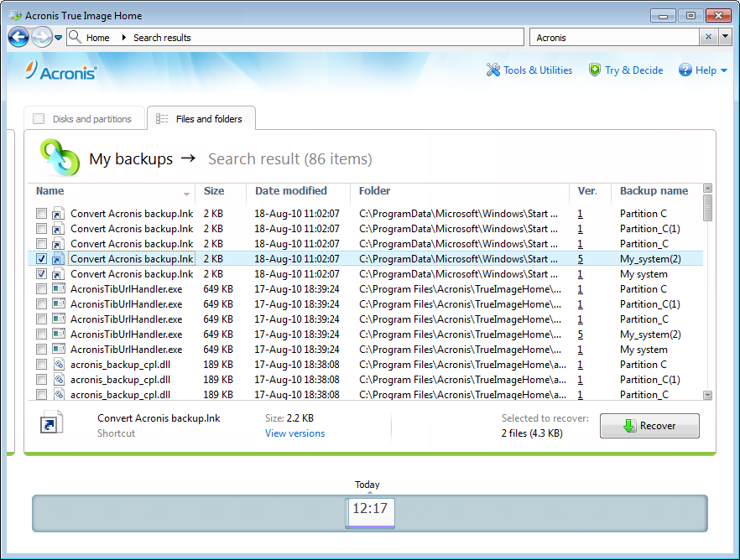This screenshot has height=560, width=740.
Task: Sort by Ver. column header
Action: [x=587, y=191]
